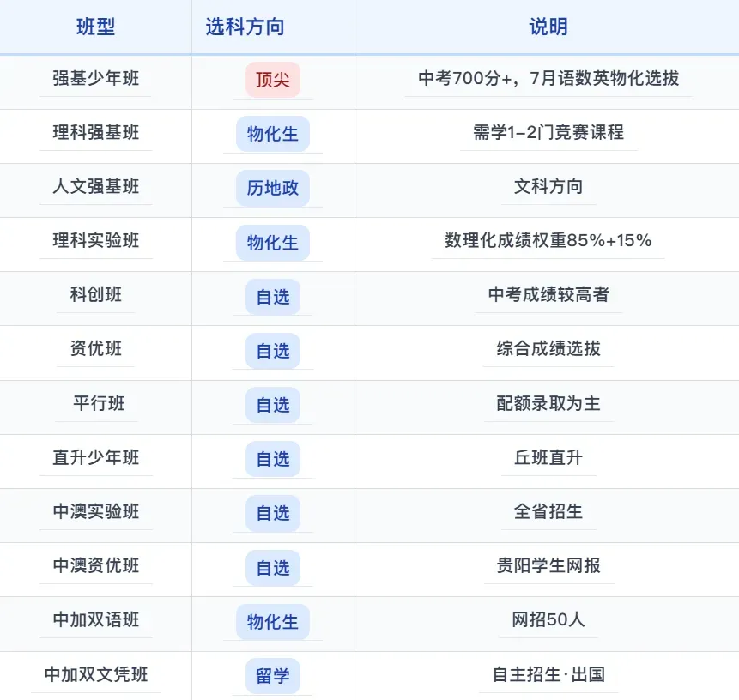Click the 说明 column header
Viewport: 739px width, 700px height.
pyautogui.click(x=548, y=27)
